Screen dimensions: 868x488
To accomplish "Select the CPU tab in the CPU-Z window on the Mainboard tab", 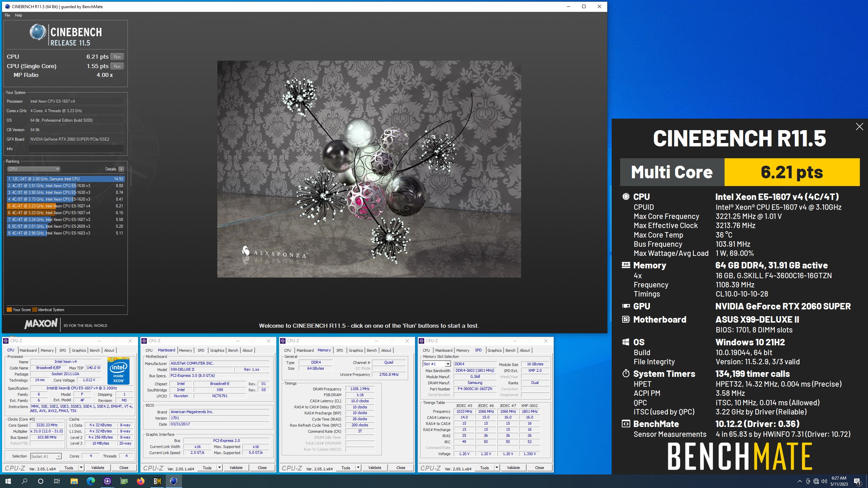I will point(149,350).
